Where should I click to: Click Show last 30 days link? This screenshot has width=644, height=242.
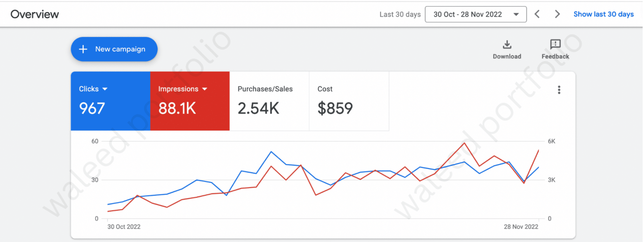tap(603, 14)
